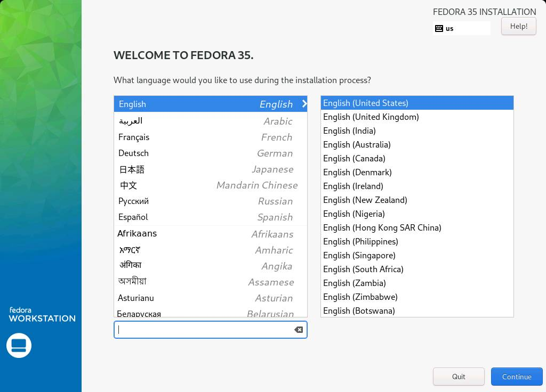Select the Mandarin Chinese language row
546x392 pixels.
(210, 185)
